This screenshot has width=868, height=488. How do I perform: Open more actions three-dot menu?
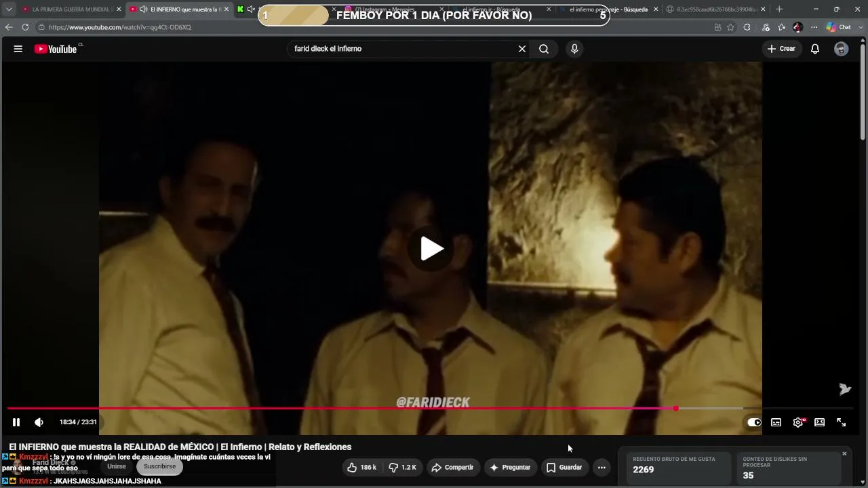(x=601, y=467)
